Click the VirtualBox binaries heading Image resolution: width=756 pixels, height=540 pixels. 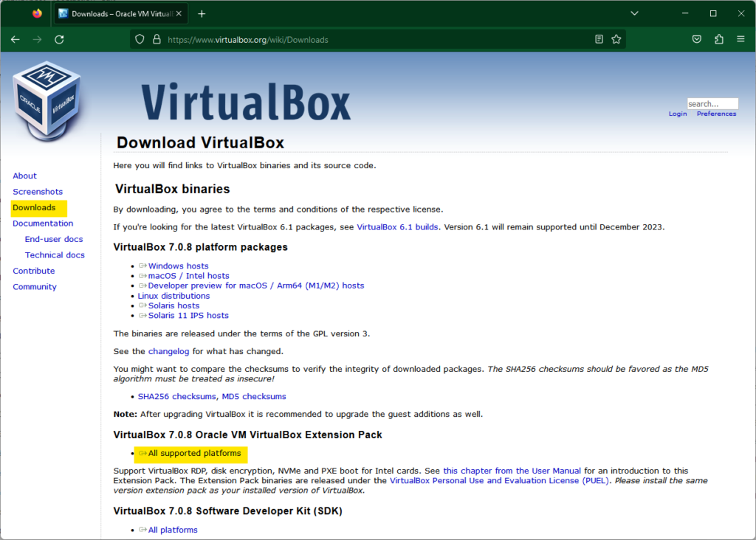coord(173,189)
